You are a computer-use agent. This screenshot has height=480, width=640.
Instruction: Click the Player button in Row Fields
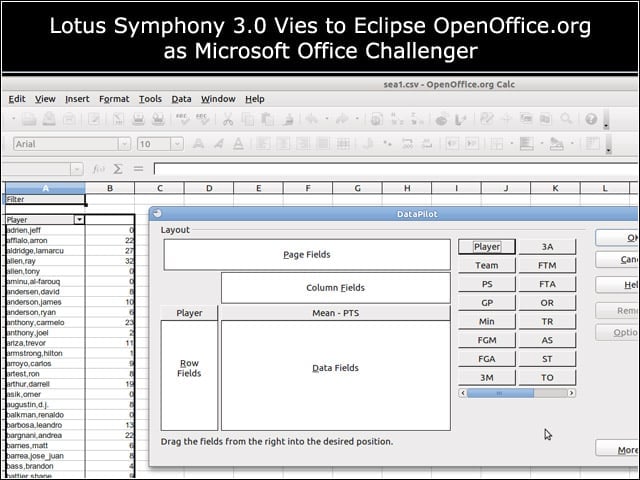tap(189, 313)
